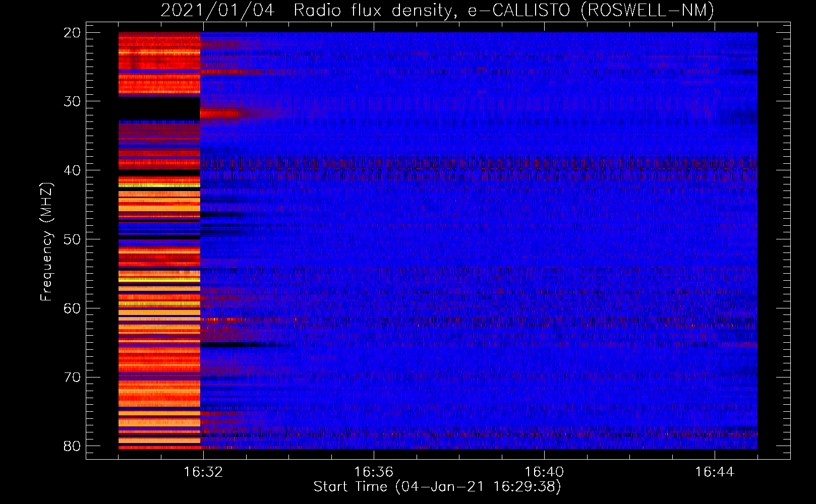
Task: Click the 16:36 time tick label
Action: (x=374, y=472)
